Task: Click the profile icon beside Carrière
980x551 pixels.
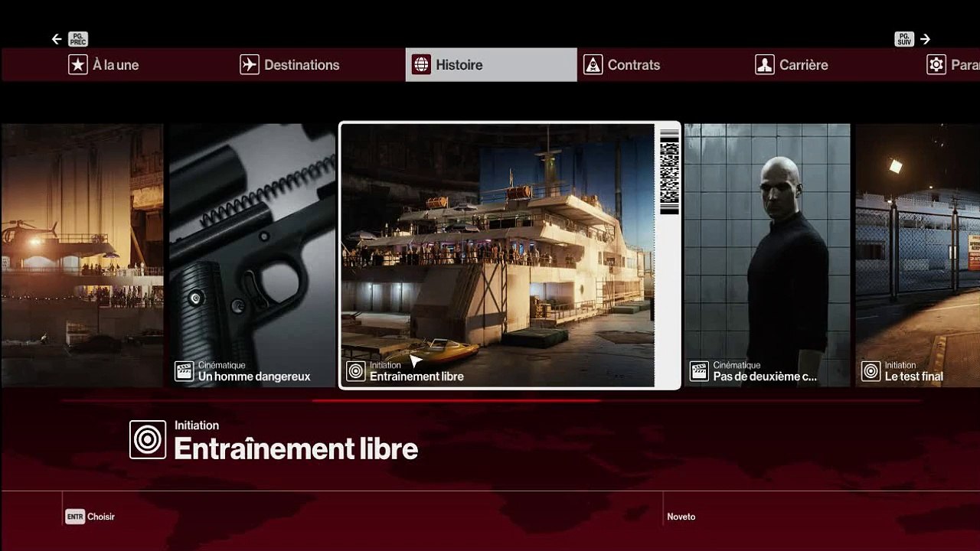Action: pyautogui.click(x=764, y=65)
